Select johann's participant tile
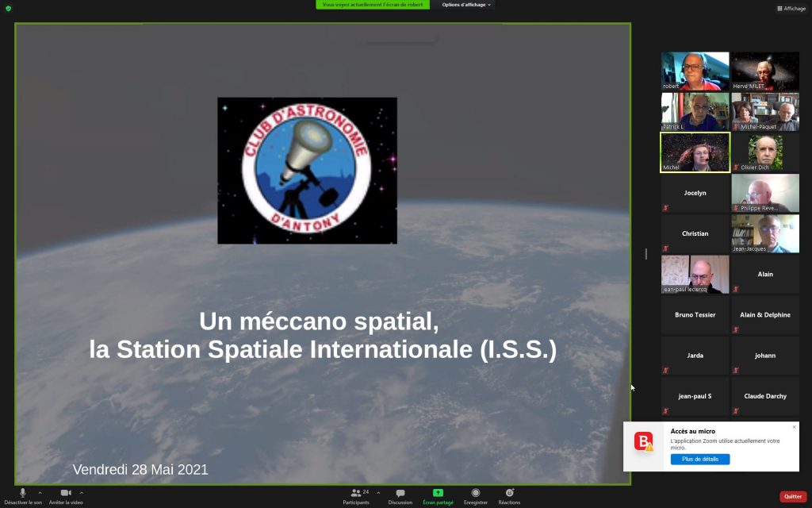 pos(765,356)
